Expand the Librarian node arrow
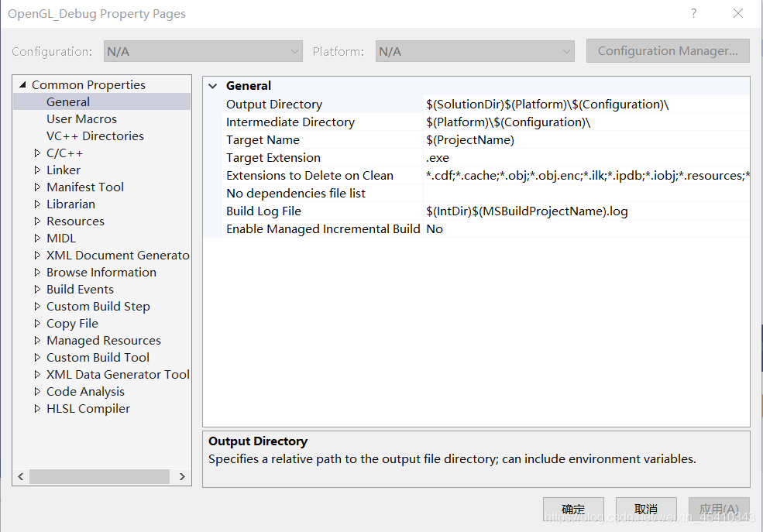The image size is (763, 532). pyautogui.click(x=37, y=204)
